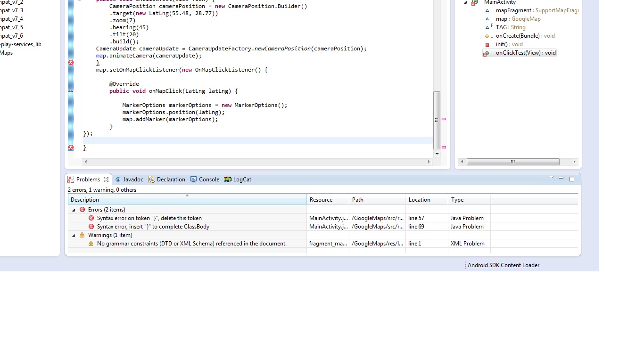Screen dimensions: 644x343
Task: Click the 'XML Problem' type cell
Action: pyautogui.click(x=468, y=244)
